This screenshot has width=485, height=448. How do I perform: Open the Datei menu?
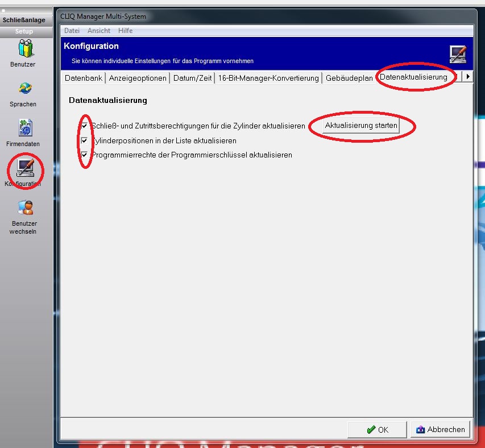pyautogui.click(x=72, y=31)
